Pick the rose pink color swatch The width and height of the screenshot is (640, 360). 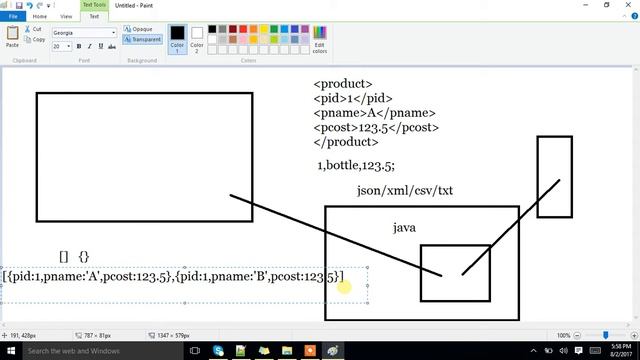[243, 40]
